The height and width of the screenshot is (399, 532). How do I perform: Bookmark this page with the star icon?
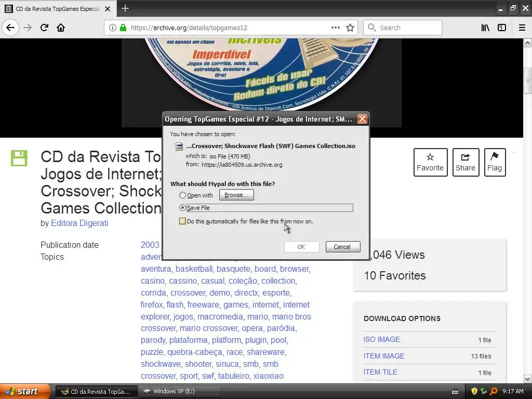[350, 28]
